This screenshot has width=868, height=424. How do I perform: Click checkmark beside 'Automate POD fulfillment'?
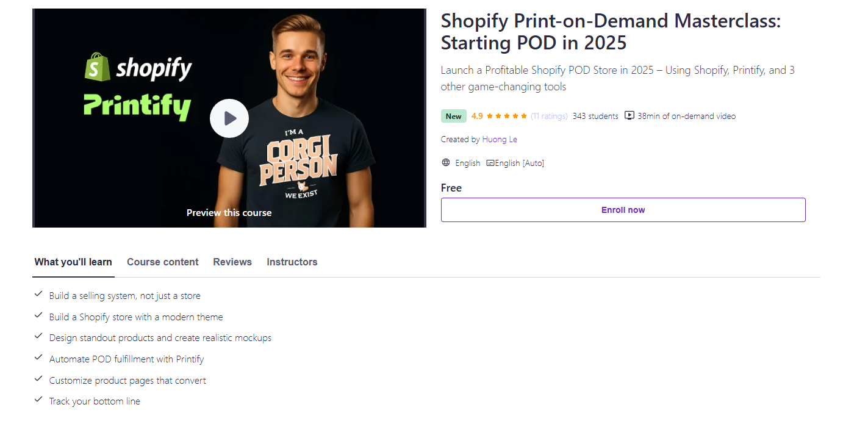[38, 358]
